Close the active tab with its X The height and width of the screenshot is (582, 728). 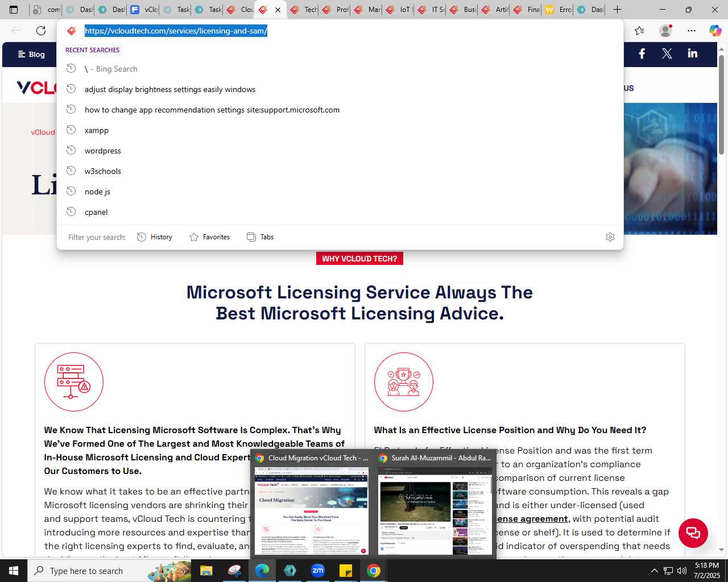pos(278,10)
